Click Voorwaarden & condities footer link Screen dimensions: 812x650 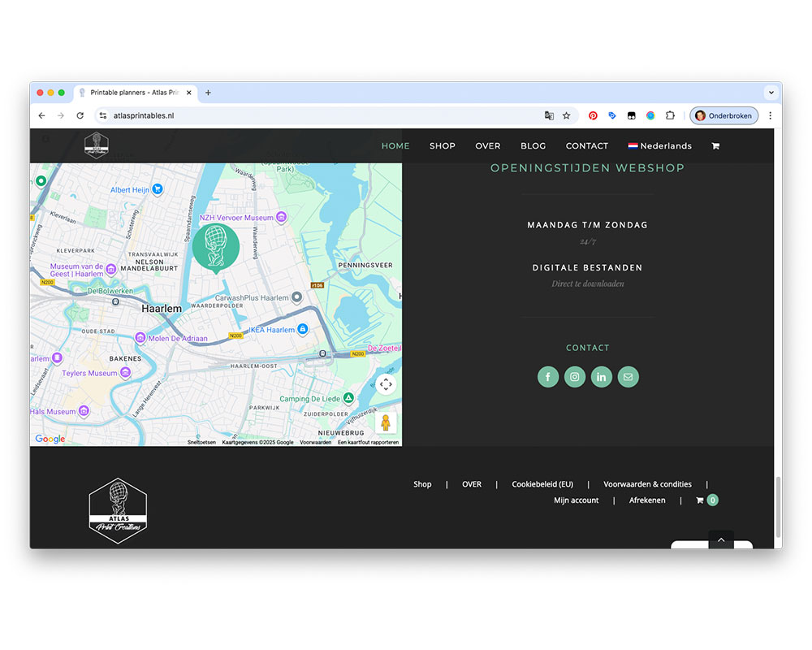(x=647, y=484)
